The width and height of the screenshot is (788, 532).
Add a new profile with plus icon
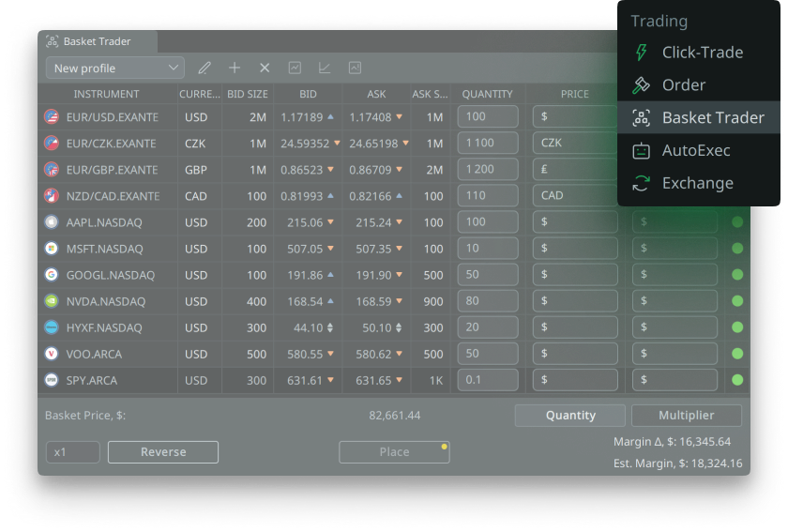235,68
